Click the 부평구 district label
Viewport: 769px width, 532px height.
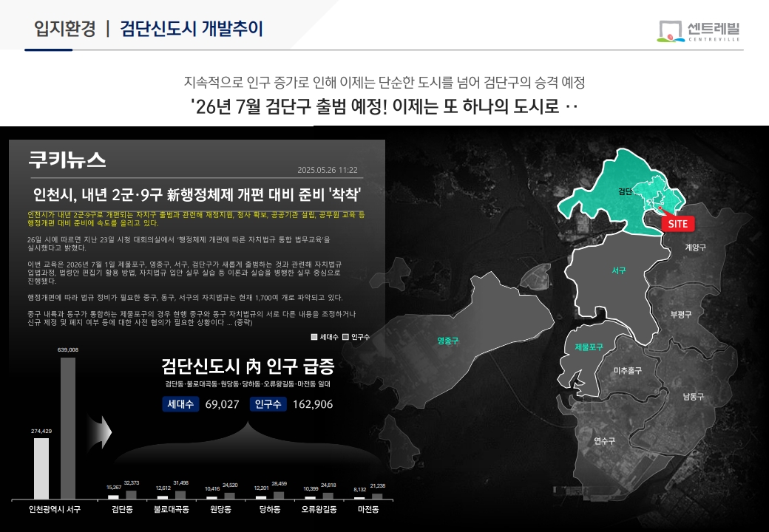[x=681, y=314]
